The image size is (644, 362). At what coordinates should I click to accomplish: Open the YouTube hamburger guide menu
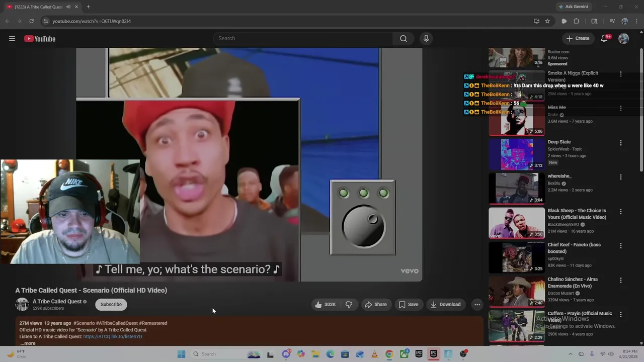tap(12, 39)
